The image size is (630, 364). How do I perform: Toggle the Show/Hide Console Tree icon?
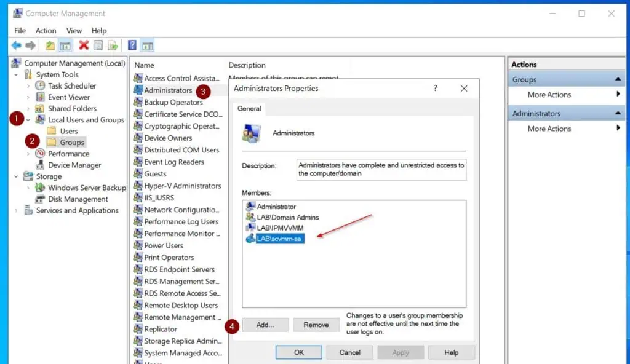65,45
